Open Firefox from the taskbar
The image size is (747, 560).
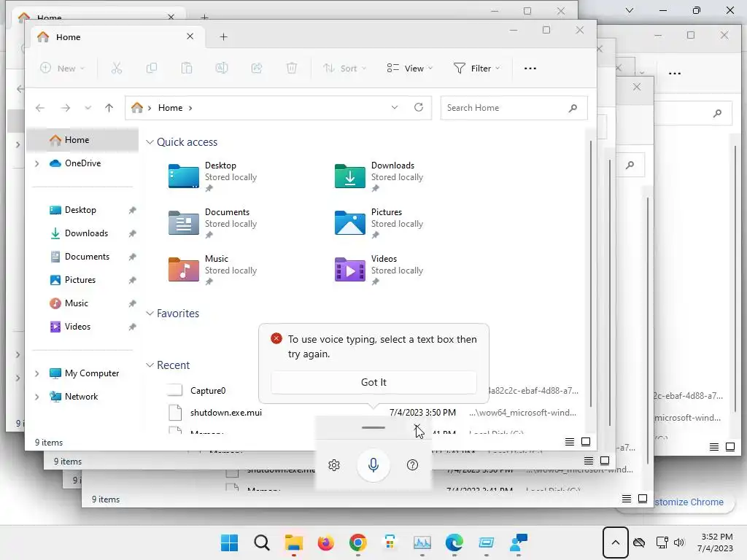[326, 542]
